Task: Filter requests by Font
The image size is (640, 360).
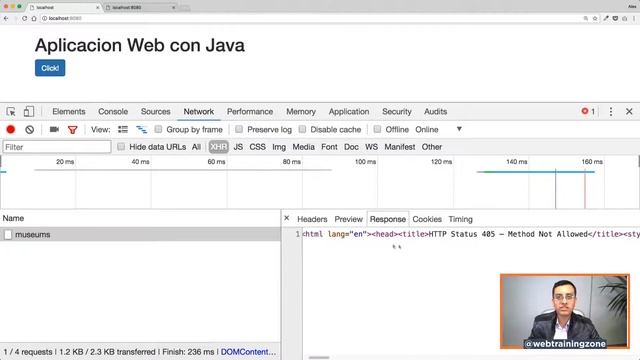Action: point(329,147)
